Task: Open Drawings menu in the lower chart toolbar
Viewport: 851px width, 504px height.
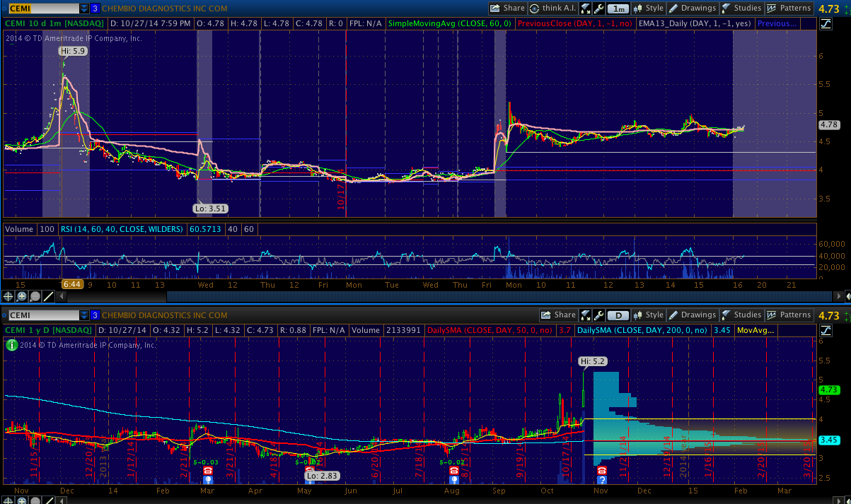Action: coord(693,315)
